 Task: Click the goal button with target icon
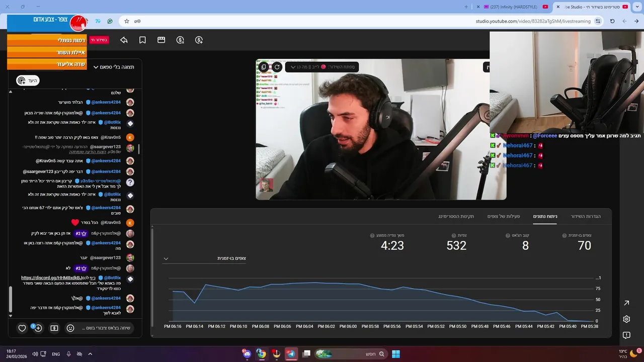pos(27,80)
